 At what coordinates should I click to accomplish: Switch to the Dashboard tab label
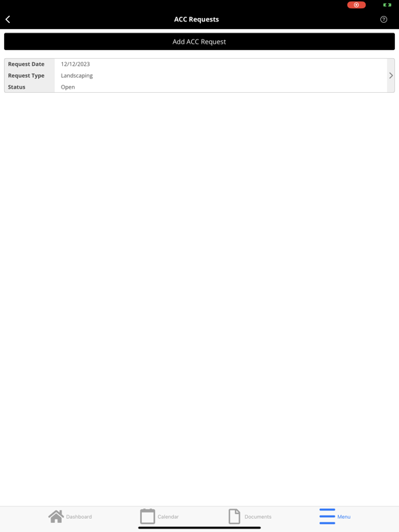tap(79, 517)
